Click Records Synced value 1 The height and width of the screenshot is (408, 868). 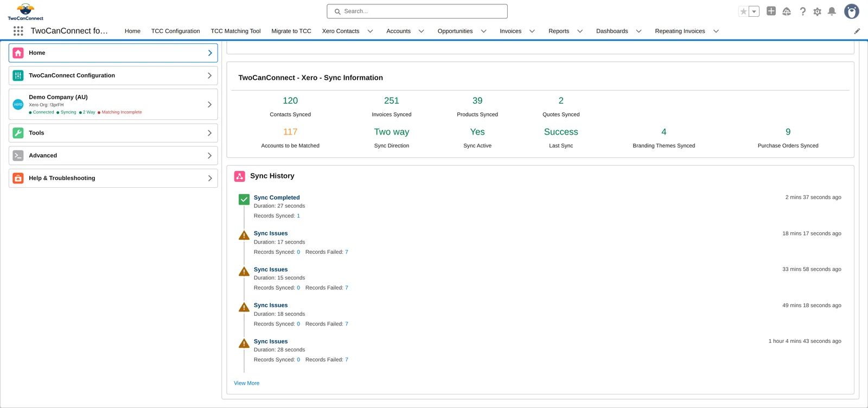click(298, 216)
